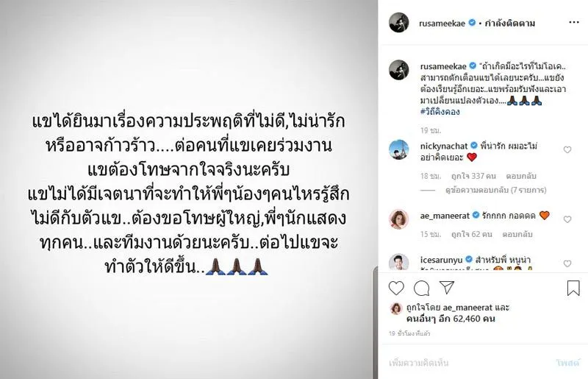Screen dimensions: 588x379
Task: Like icesarunyu's comment with its heart
Action: pos(567,263)
